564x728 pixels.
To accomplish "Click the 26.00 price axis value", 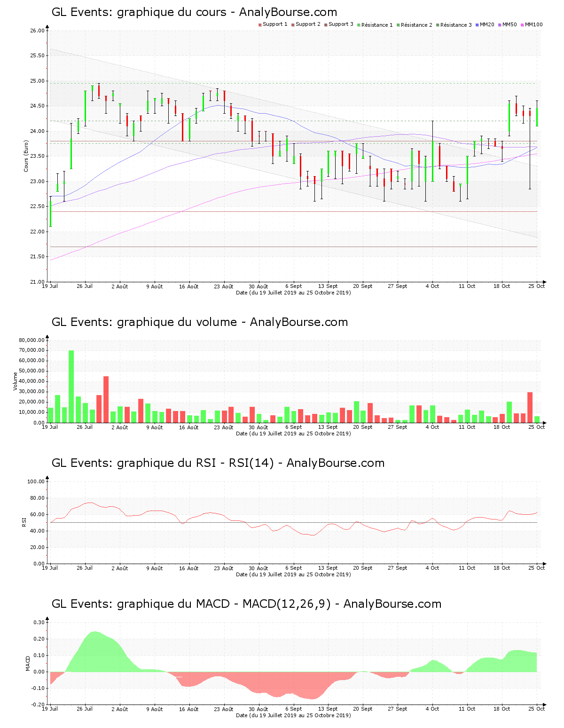I will 37,31.
